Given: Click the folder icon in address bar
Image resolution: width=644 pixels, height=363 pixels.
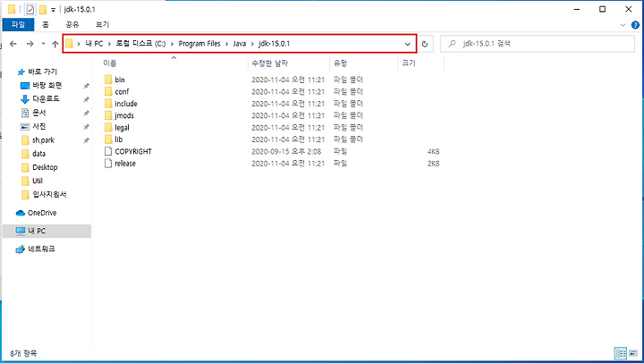Looking at the screenshot, I should coord(69,44).
